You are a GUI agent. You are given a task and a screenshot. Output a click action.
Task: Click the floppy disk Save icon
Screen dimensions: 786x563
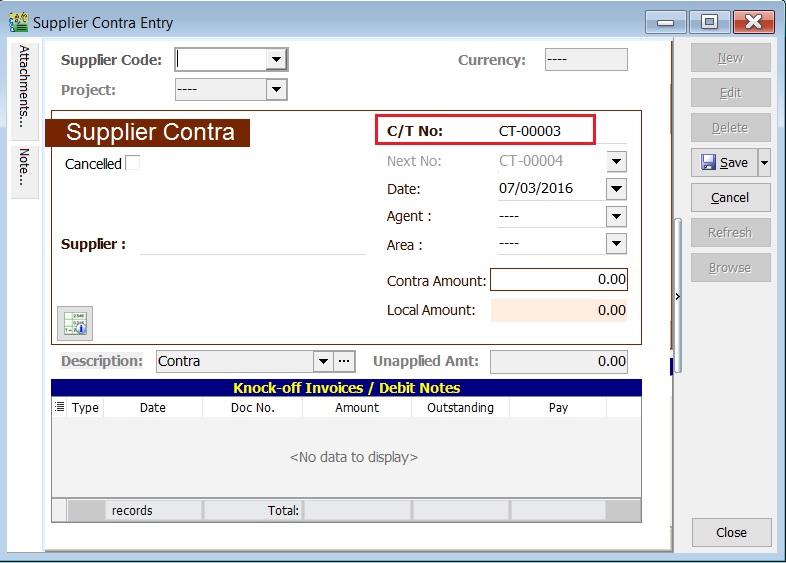pos(709,162)
